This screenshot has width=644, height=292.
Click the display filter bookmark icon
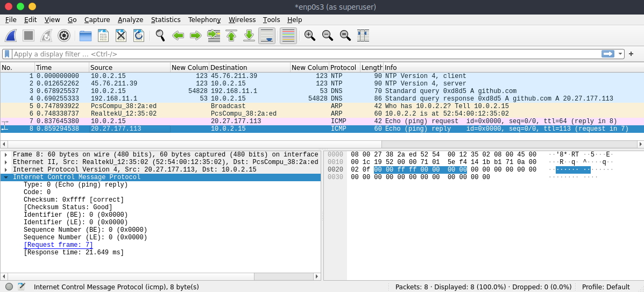[x=7, y=54]
